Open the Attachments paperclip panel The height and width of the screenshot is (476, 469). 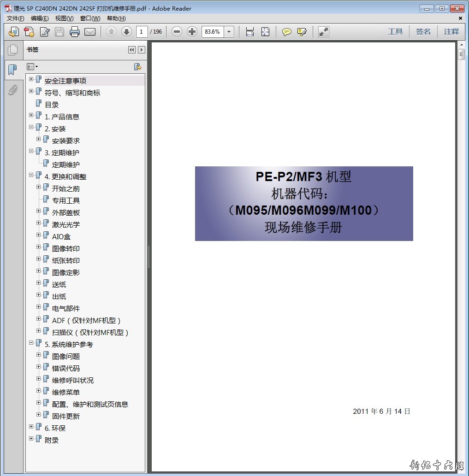tap(12, 90)
